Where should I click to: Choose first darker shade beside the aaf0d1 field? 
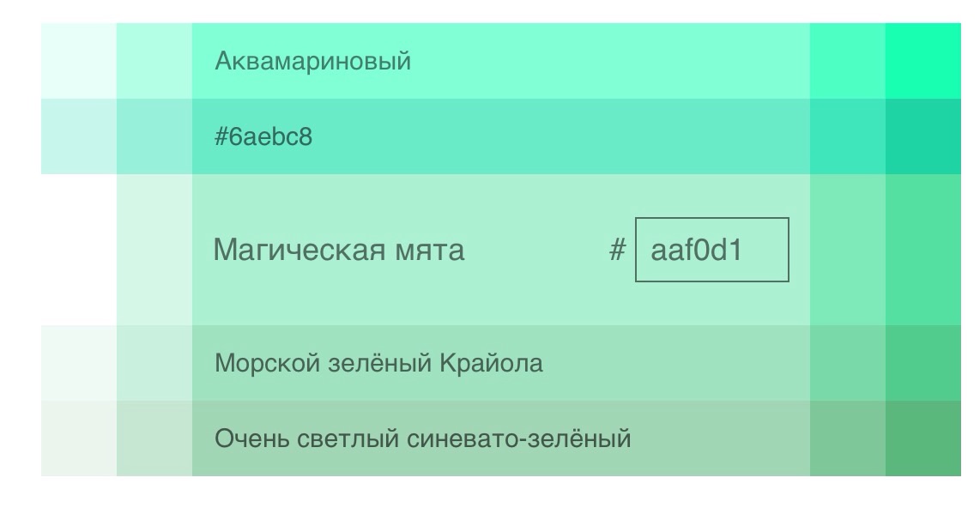coord(848,250)
